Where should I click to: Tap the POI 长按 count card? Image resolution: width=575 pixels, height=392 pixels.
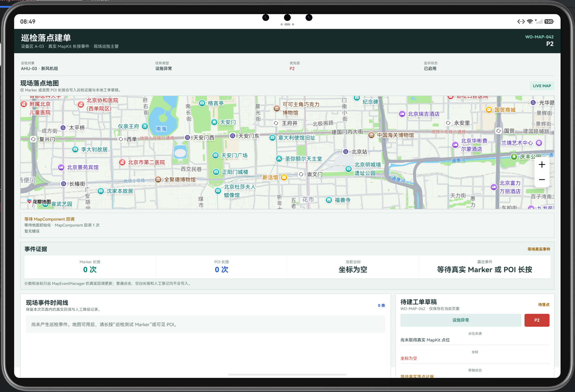pos(222,267)
